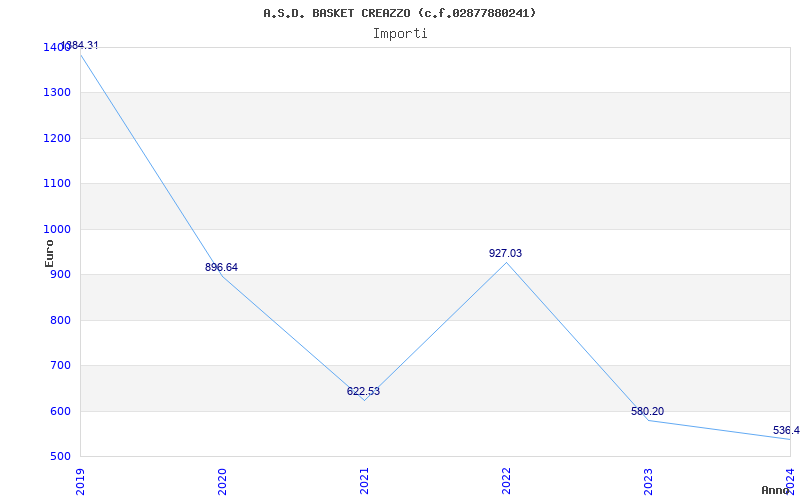Click the 1300 y-axis value
The width and height of the screenshot is (800, 500).
(56, 93)
